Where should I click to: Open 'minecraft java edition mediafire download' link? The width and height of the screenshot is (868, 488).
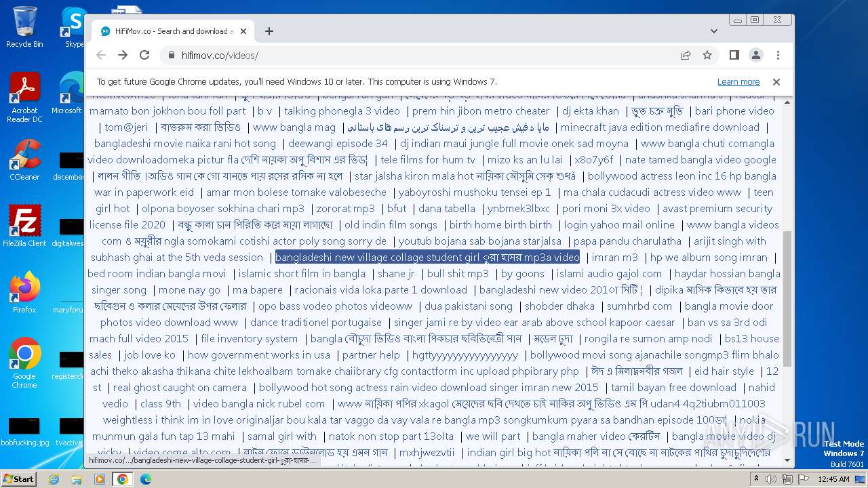[x=660, y=127]
